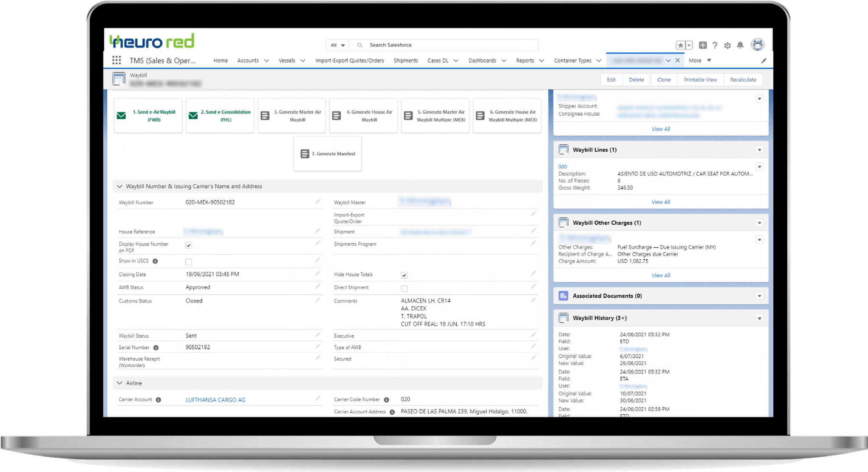Go to the Shipments tab
The image size is (868, 472).
[x=405, y=61]
